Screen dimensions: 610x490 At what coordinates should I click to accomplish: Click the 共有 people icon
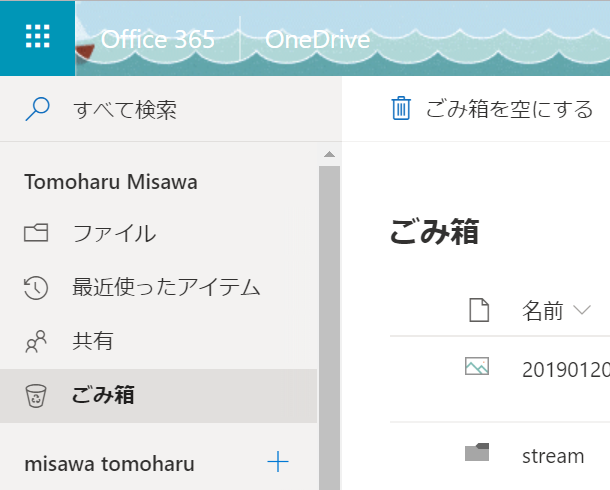pos(36,341)
